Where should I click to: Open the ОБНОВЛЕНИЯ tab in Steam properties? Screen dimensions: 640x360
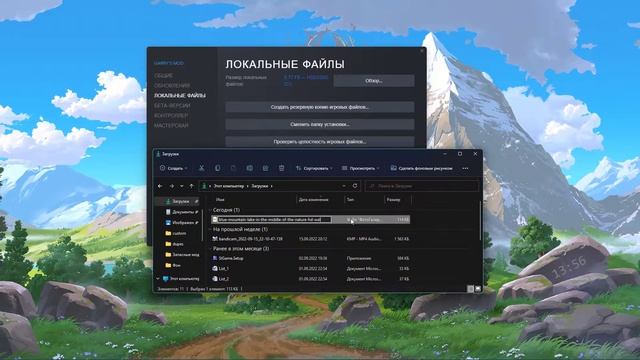click(172, 86)
